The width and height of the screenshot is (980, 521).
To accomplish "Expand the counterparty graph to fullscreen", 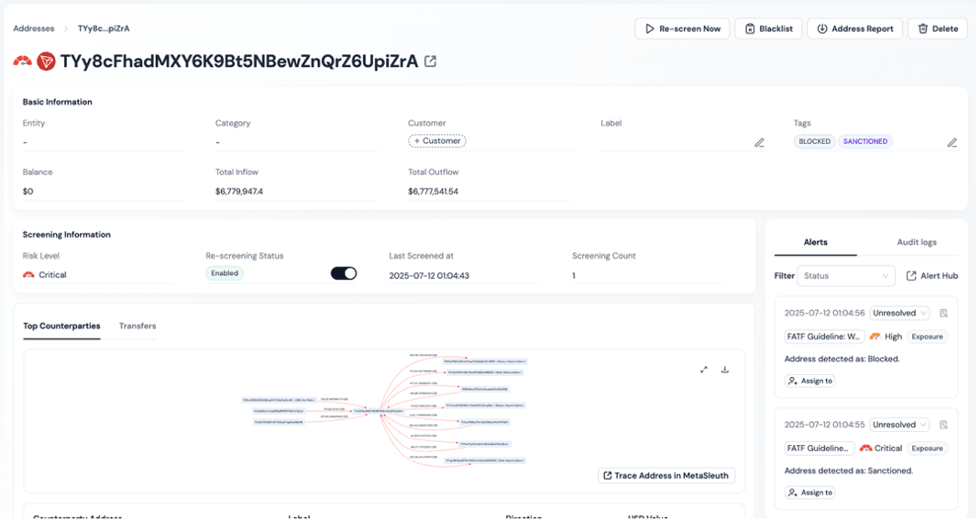I will (x=704, y=370).
